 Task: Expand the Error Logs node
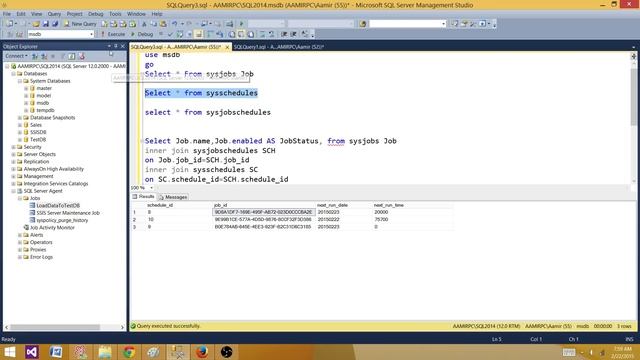coord(20,257)
